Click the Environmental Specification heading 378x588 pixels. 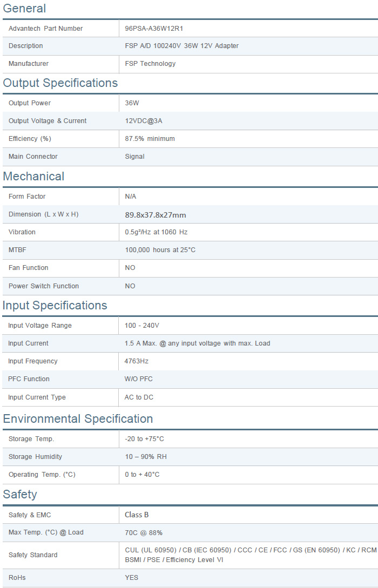coord(78,419)
